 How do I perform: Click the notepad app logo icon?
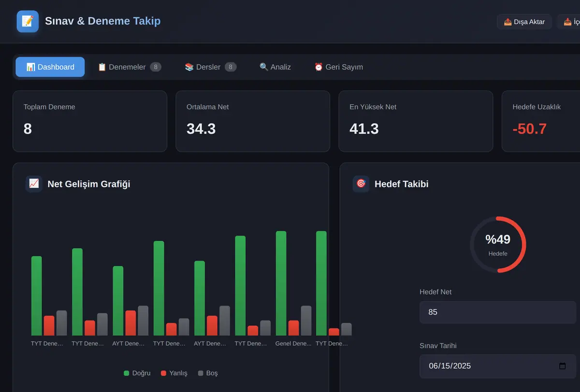coord(28,21)
